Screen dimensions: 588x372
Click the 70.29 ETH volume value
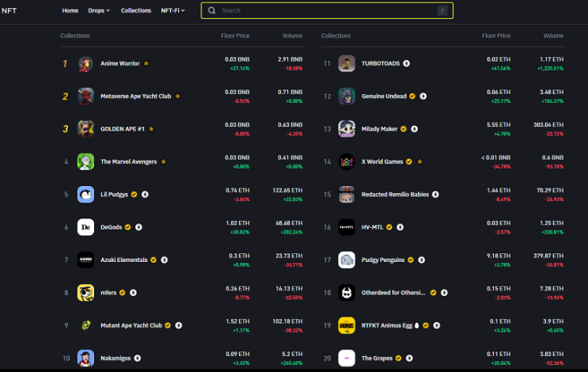(x=550, y=190)
